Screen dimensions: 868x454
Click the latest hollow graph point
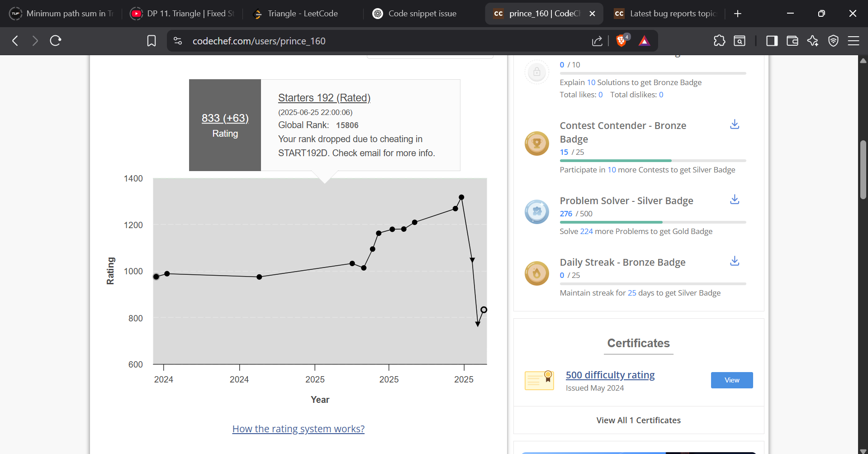[x=484, y=310]
